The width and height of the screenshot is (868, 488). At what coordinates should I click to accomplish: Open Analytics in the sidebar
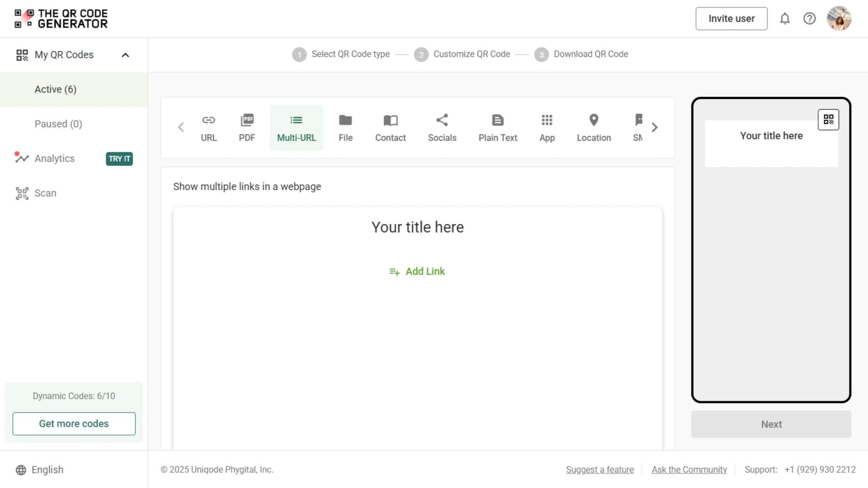[x=54, y=159]
